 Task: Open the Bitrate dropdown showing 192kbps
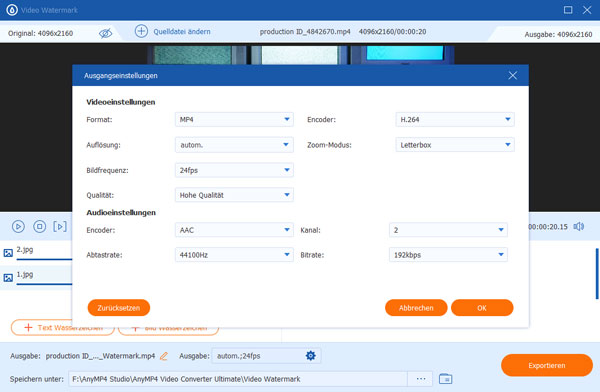coord(448,255)
